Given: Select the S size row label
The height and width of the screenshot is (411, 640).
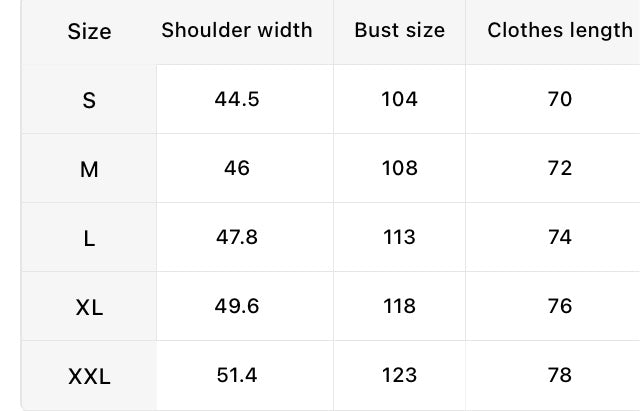Looking at the screenshot, I should click(89, 100).
